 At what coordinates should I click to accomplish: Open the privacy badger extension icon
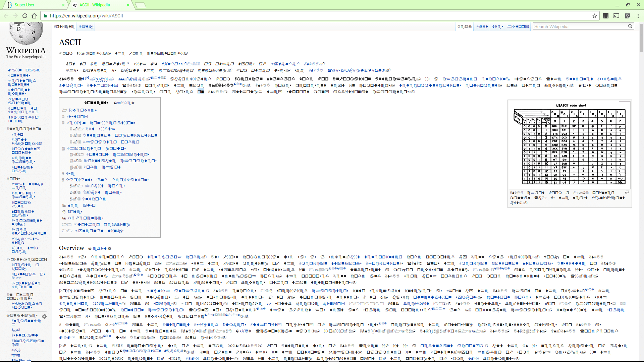627,15
